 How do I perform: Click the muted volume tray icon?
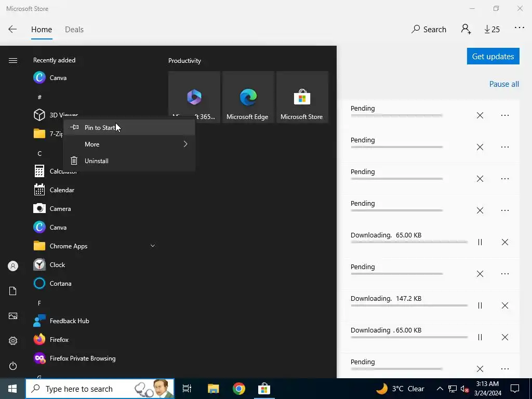(x=465, y=389)
